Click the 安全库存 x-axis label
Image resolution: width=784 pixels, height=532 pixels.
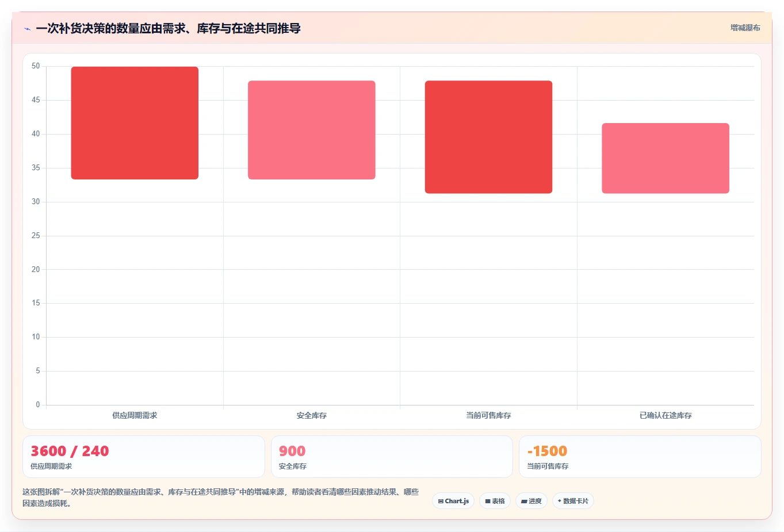point(312,415)
